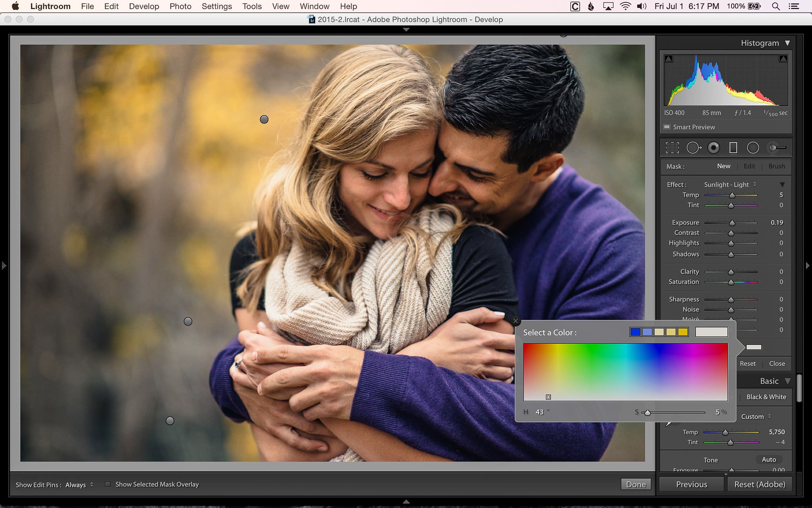The image size is (812, 508).
Task: Select the Red Eye Correction tool
Action: click(713, 148)
